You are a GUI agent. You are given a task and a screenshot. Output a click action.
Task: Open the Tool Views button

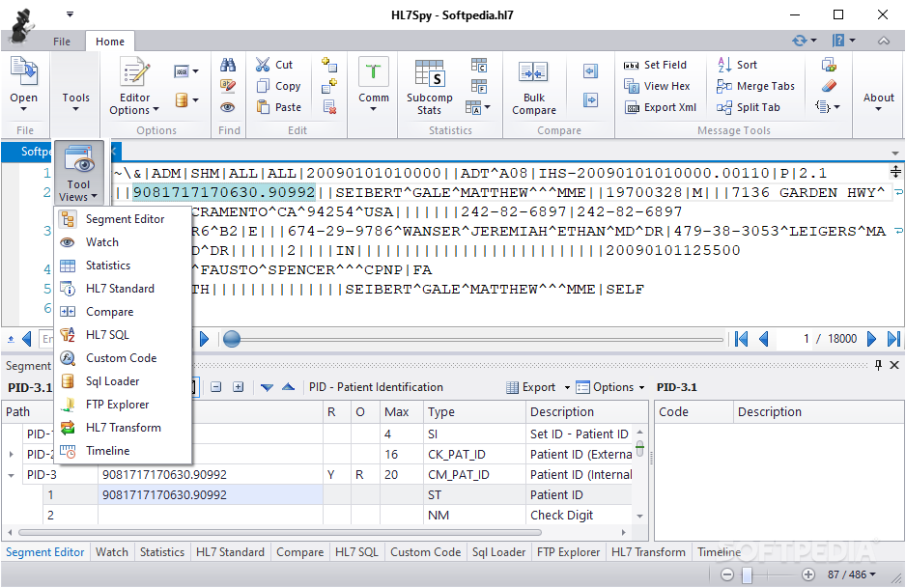(78, 173)
